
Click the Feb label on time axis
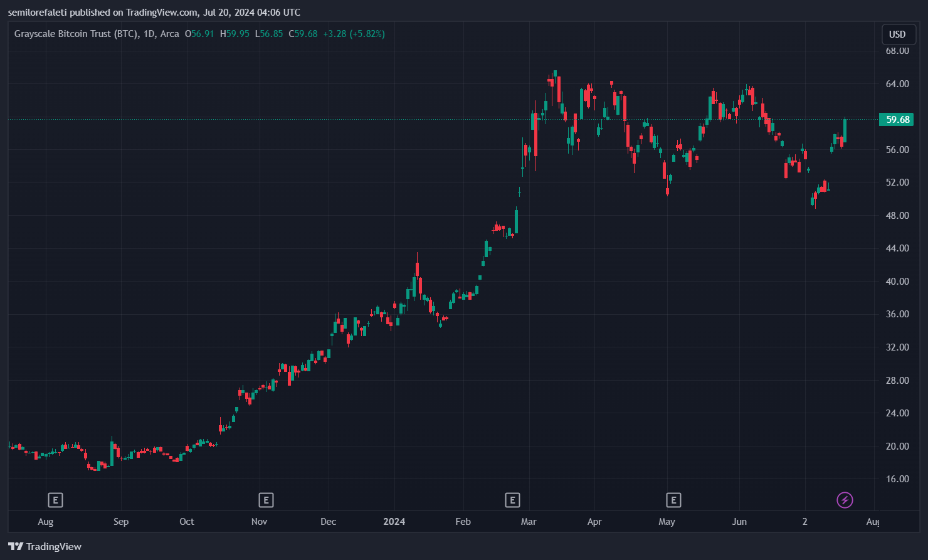click(463, 522)
